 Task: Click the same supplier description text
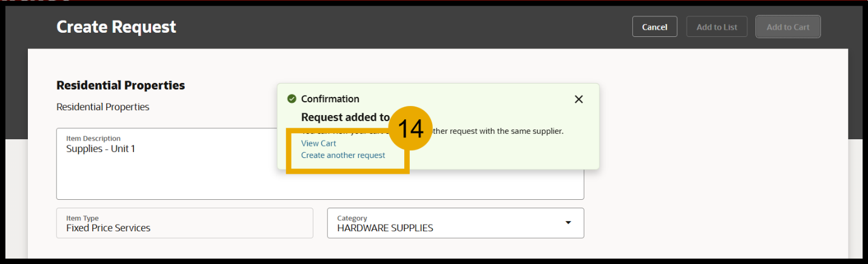[x=503, y=131]
